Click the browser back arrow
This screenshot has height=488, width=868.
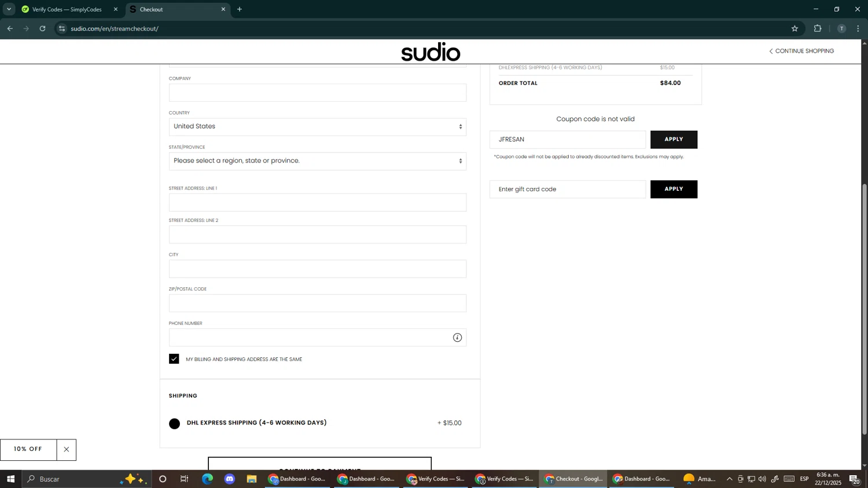[10, 28]
